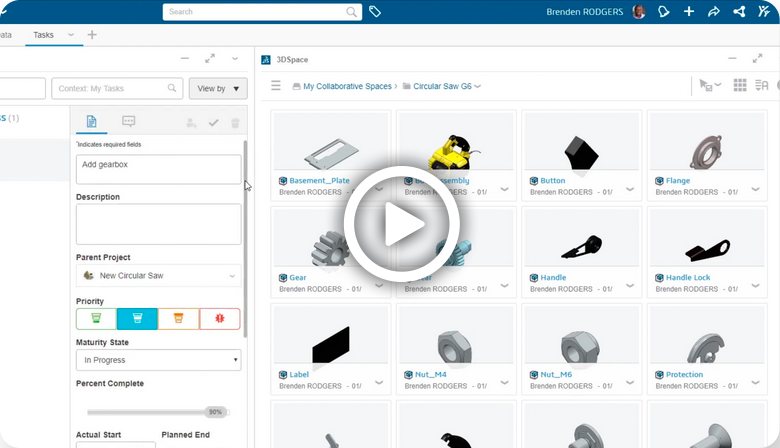Image resolution: width=780 pixels, height=448 pixels.
Task: Open the Nut_M4 card options chevron
Action: 504,382
